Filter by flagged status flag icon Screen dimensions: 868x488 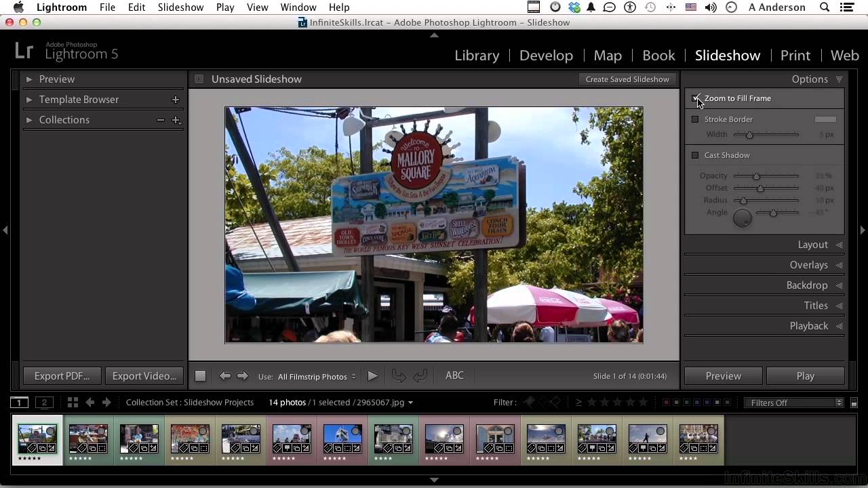(x=530, y=403)
